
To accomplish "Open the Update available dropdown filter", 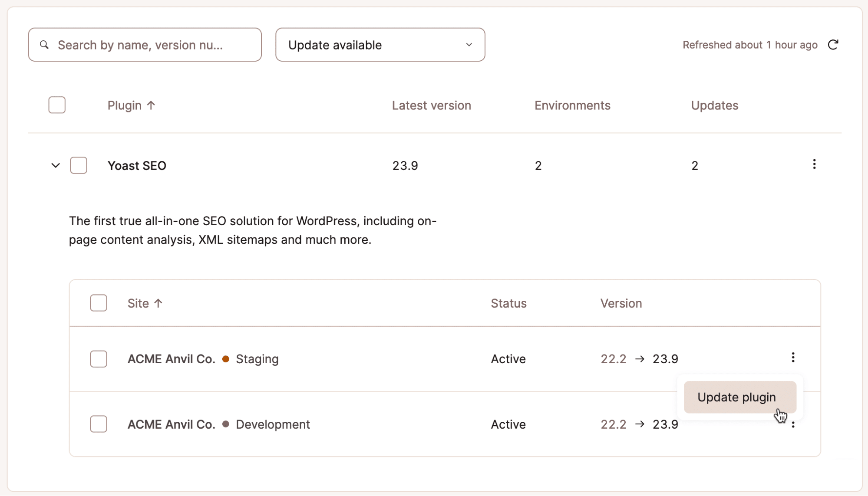I will pos(380,45).
